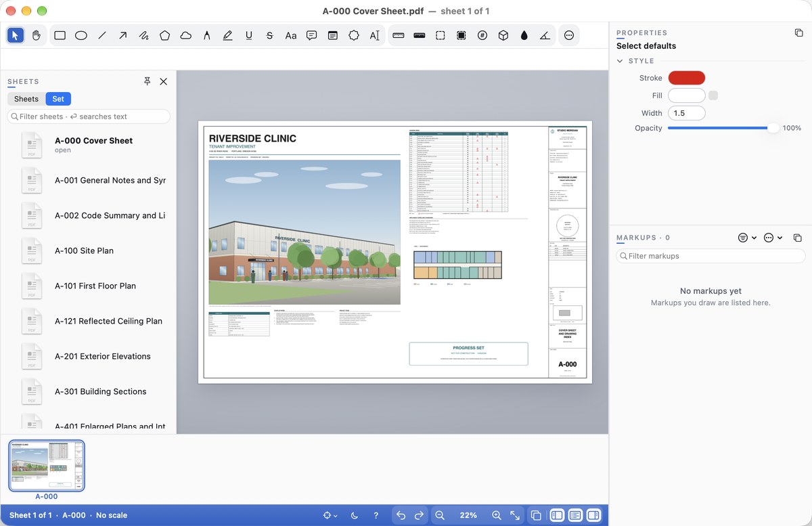This screenshot has height=526, width=812.
Task: Click the Opacity slider handle
Action: coord(772,128)
